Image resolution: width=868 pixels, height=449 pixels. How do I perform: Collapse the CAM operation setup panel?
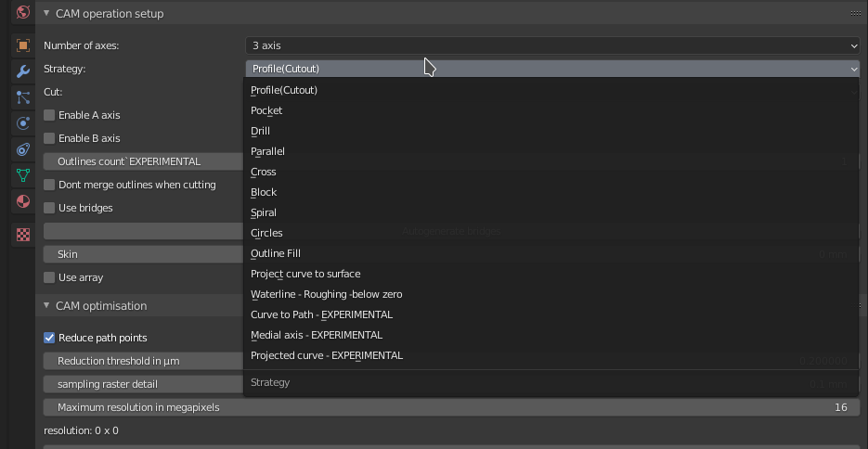[47, 14]
